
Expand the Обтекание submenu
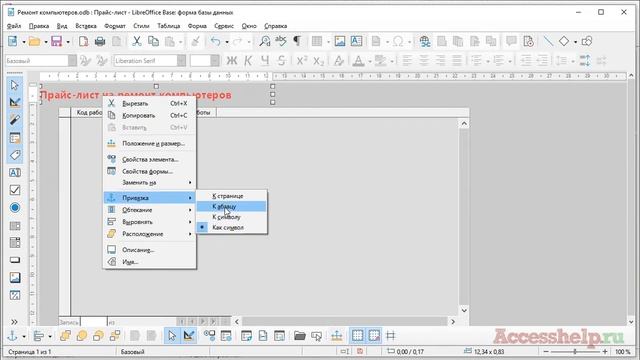click(x=149, y=210)
